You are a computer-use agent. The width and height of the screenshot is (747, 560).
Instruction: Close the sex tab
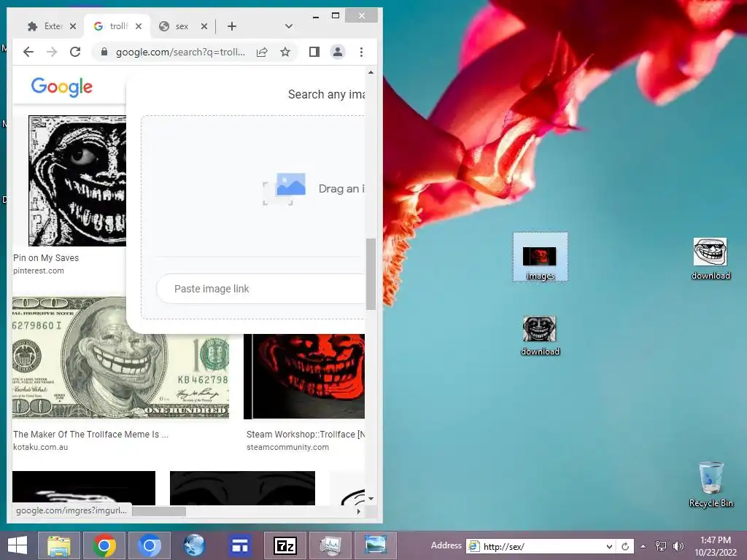(204, 26)
